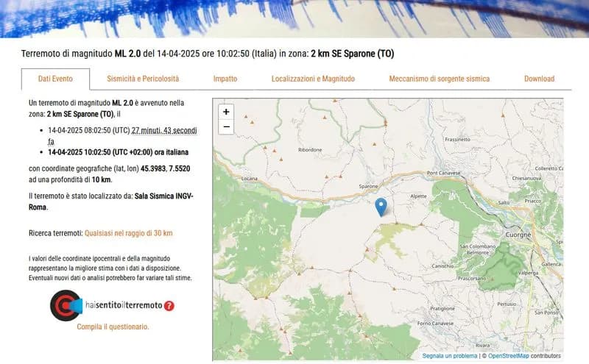Click the seismogram header banner image

click(294, 18)
